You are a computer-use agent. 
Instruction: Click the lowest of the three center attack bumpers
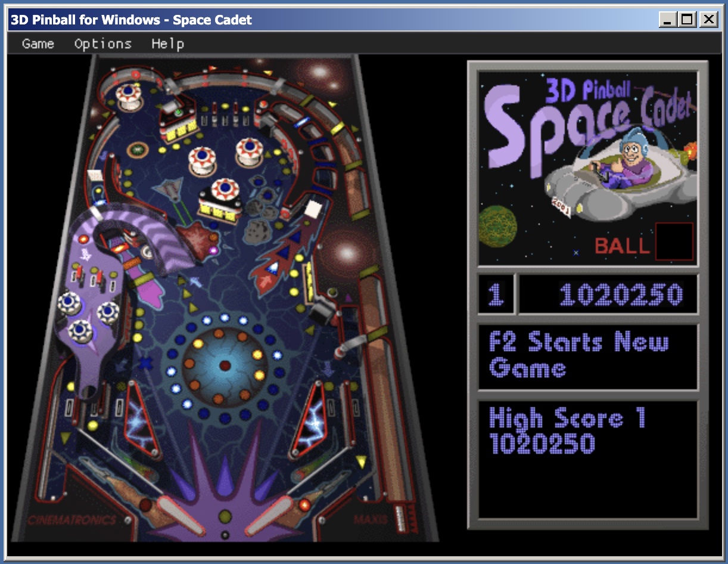coord(225,191)
